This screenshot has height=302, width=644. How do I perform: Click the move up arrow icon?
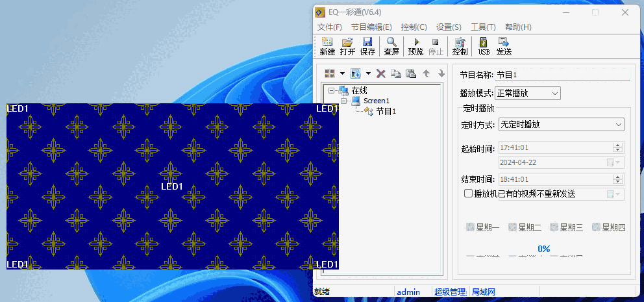pyautogui.click(x=427, y=73)
